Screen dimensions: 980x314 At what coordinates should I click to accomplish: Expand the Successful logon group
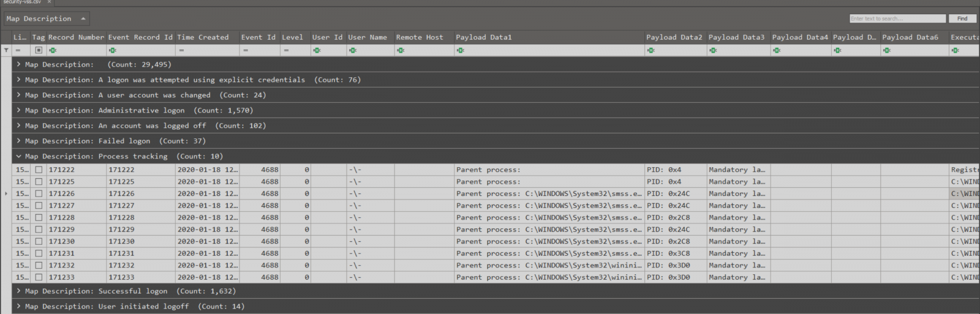tap(19, 291)
